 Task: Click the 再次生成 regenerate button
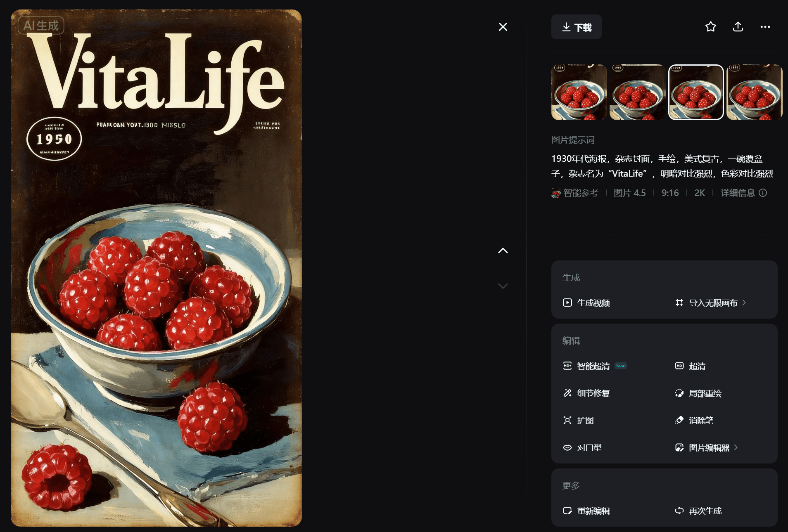tap(698, 511)
